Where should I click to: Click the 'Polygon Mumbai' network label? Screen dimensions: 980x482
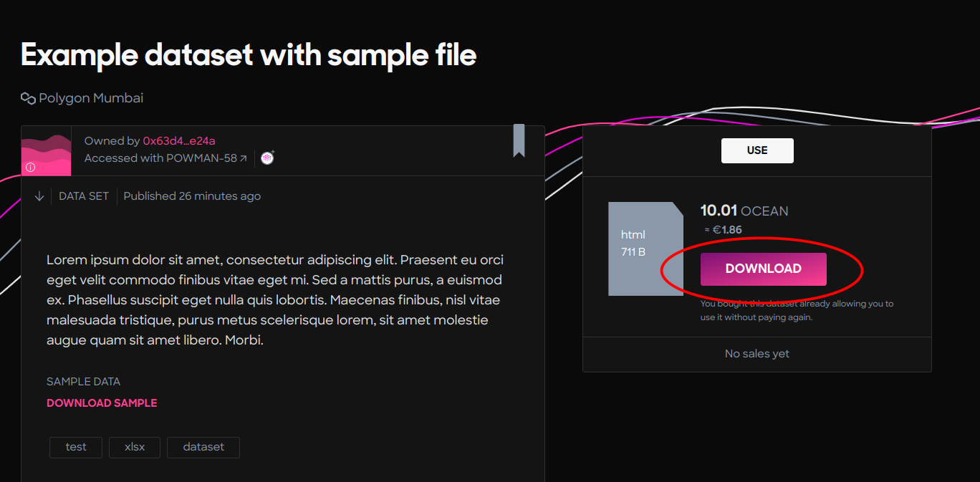click(x=91, y=98)
